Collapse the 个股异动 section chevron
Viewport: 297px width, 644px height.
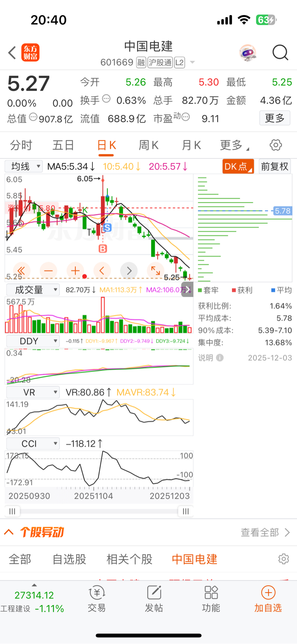click(x=9, y=532)
